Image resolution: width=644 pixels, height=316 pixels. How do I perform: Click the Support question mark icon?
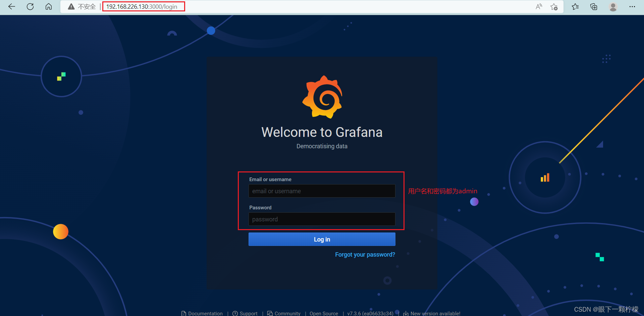click(235, 314)
